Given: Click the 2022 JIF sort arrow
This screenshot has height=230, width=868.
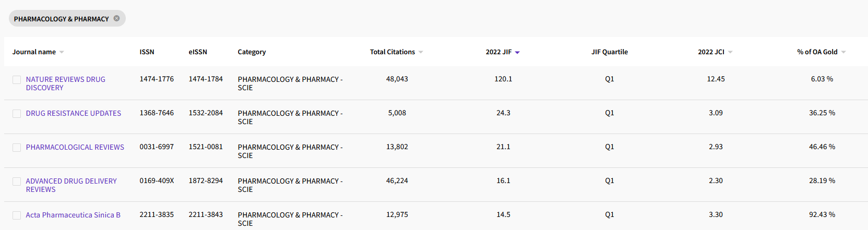Looking at the screenshot, I should pyautogui.click(x=517, y=52).
